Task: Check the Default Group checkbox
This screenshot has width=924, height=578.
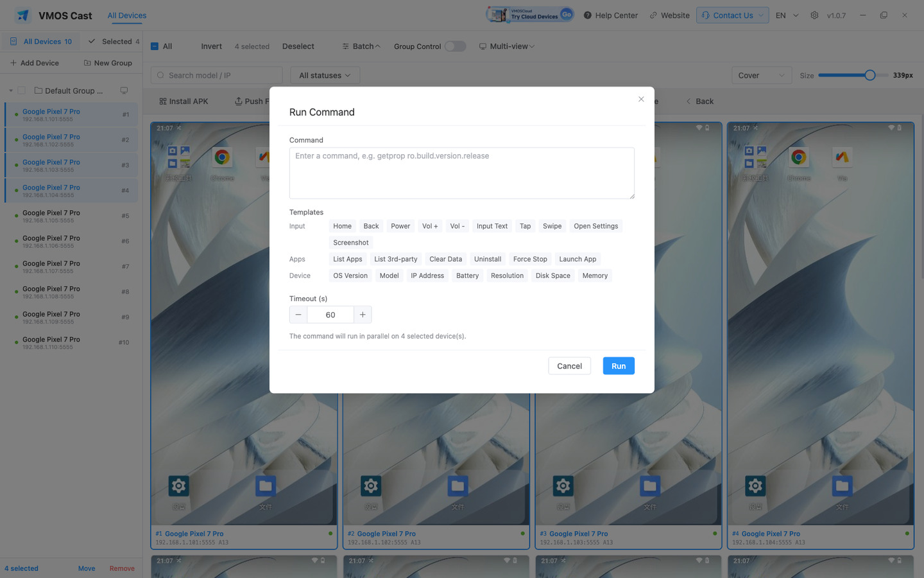Action: click(x=22, y=91)
